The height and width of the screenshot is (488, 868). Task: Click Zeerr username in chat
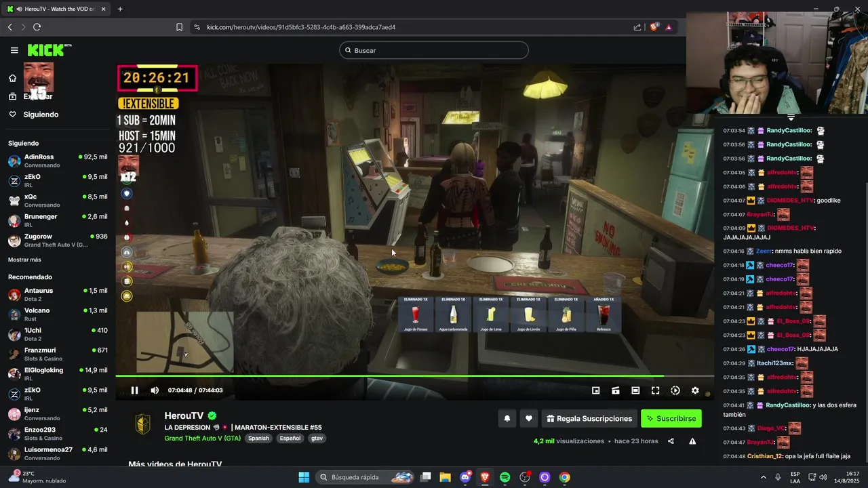764,251
